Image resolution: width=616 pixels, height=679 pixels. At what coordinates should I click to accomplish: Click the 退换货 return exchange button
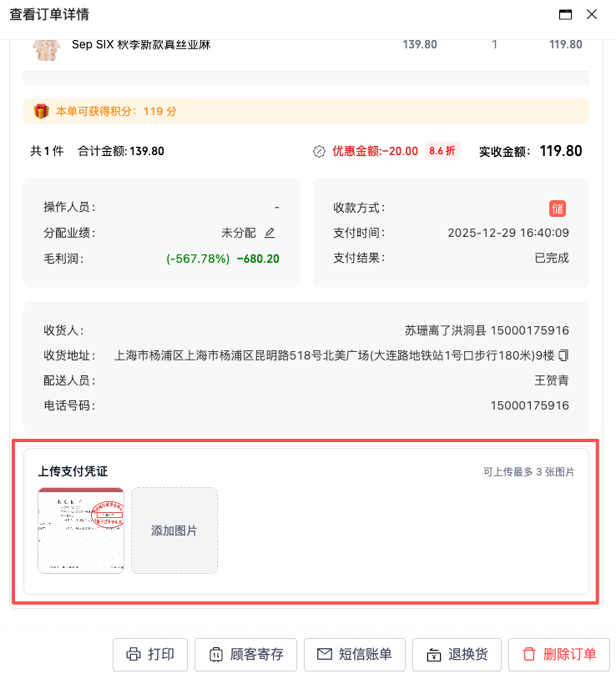click(x=457, y=655)
